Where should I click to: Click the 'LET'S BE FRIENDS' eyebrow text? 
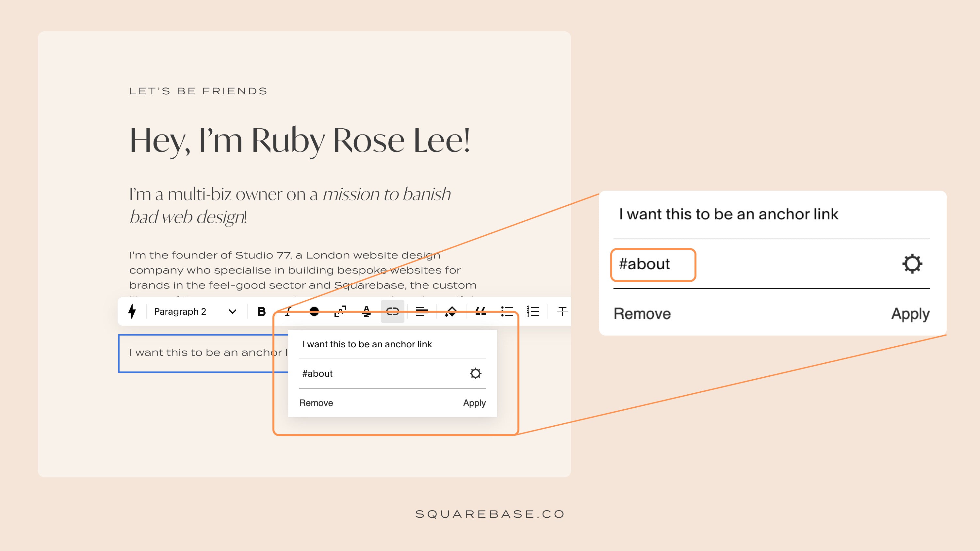click(x=198, y=91)
